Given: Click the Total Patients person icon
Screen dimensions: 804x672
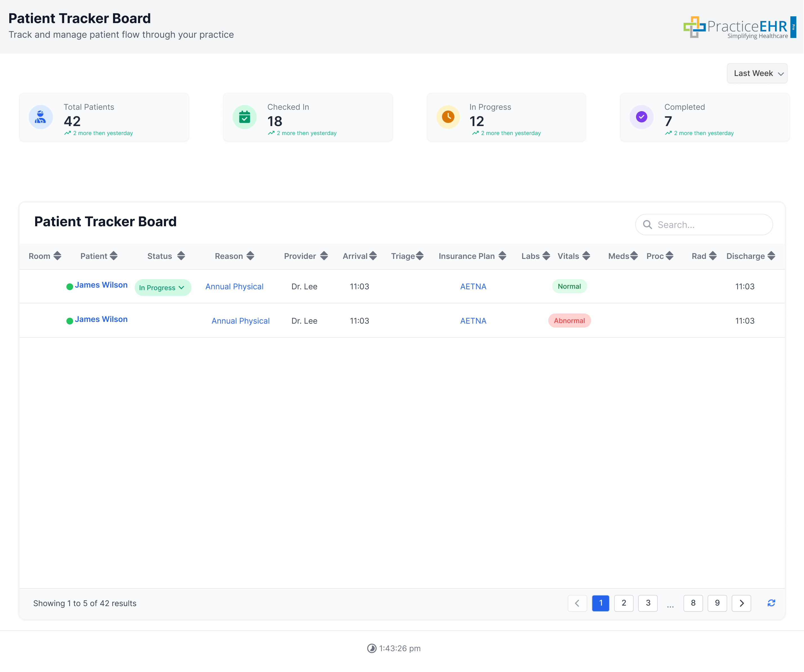Looking at the screenshot, I should click(41, 117).
